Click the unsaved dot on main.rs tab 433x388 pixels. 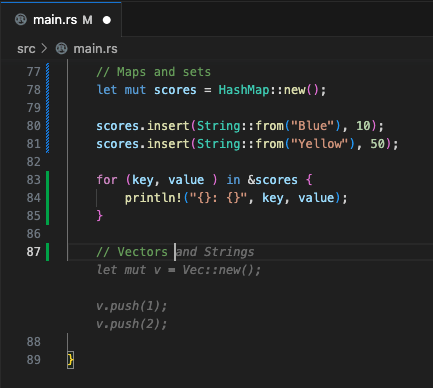coord(107,20)
